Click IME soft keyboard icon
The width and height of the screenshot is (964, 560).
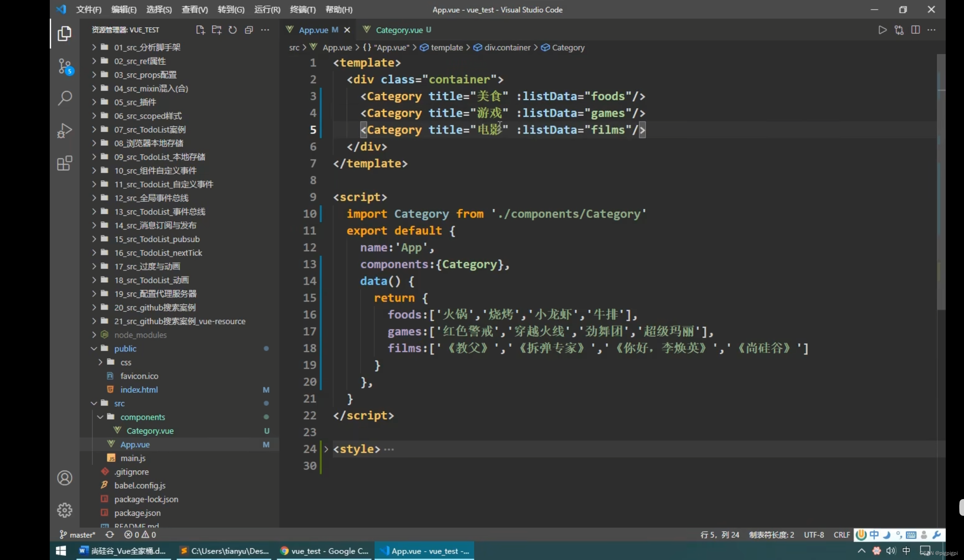point(911,535)
